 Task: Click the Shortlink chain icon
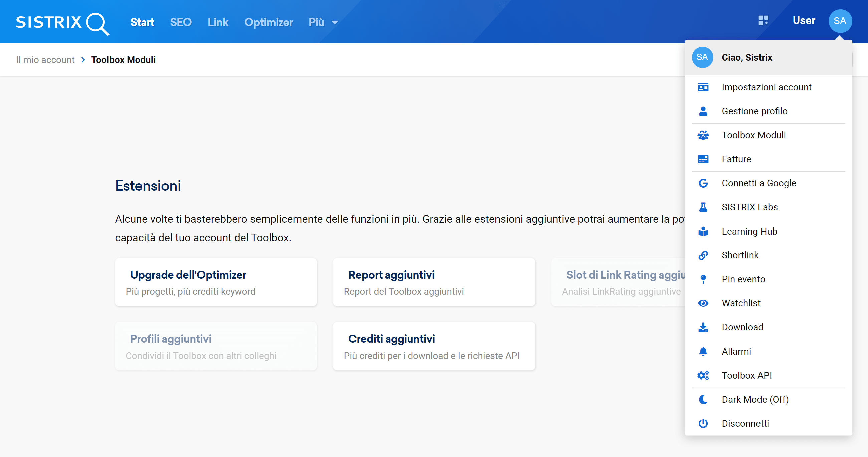tap(703, 255)
